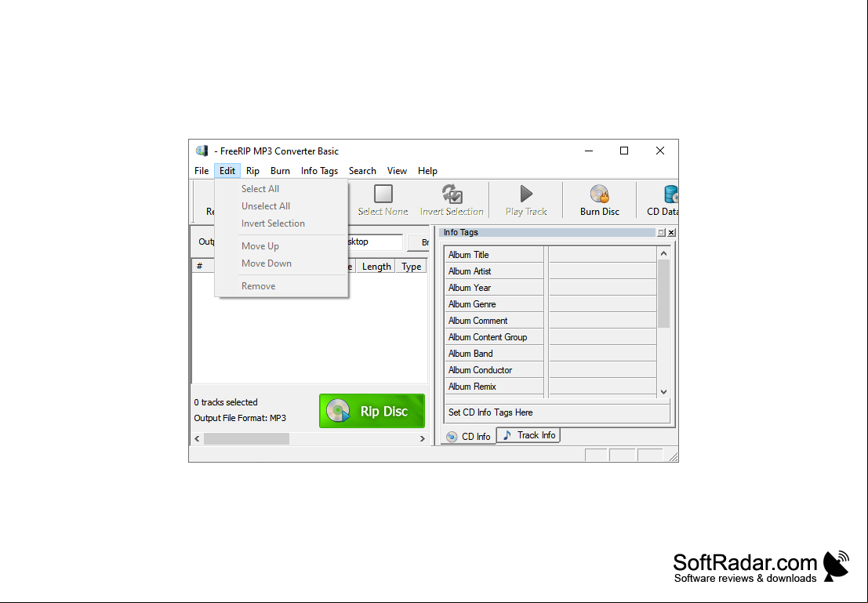Click the Info Tags vertical scrollbar thumb
This screenshot has height=603, width=868.
[x=663, y=293]
